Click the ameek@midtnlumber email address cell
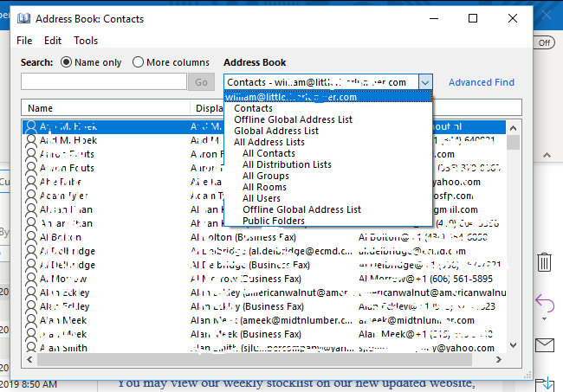Viewport: 563px width, 392px height. (x=417, y=320)
